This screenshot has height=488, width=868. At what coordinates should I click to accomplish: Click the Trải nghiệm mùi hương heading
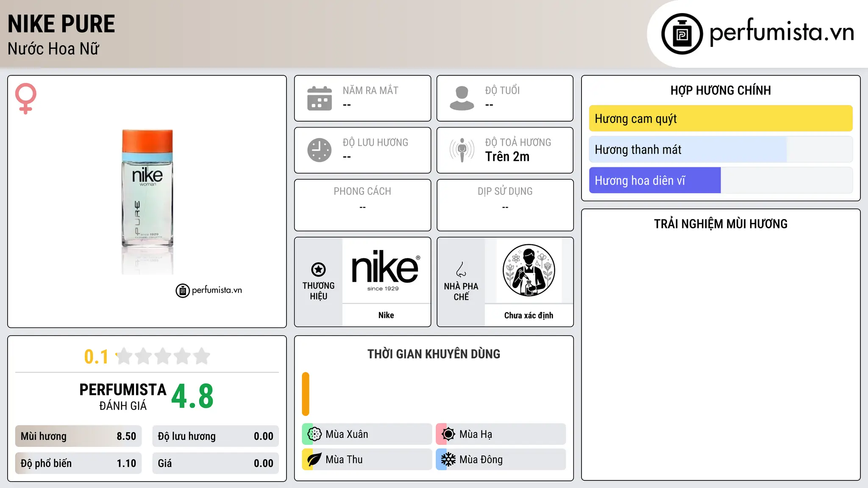[721, 224]
